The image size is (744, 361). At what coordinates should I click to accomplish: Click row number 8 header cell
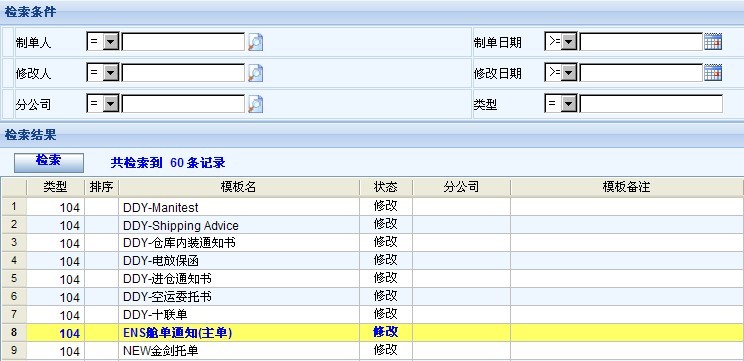click(x=14, y=333)
